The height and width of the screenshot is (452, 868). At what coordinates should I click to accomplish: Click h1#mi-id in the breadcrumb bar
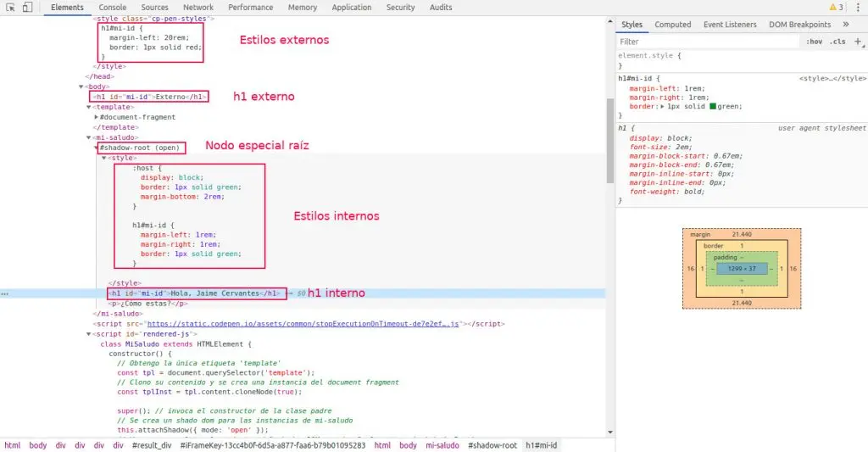(x=541, y=445)
